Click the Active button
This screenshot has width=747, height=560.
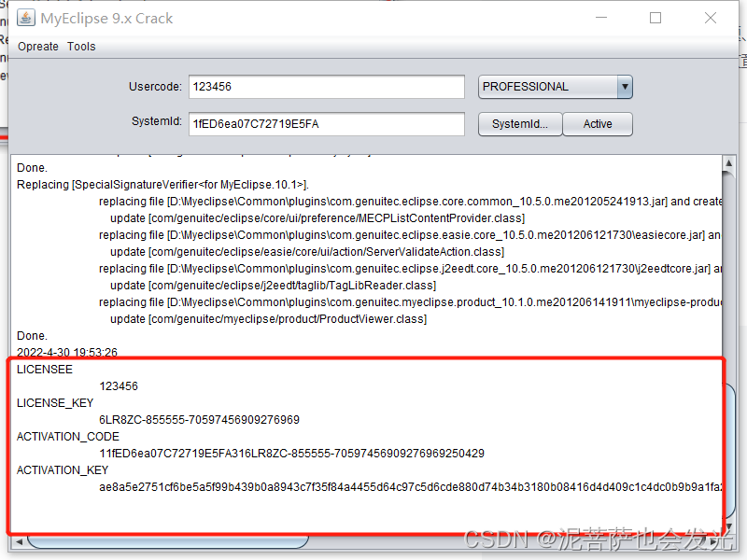tap(598, 124)
